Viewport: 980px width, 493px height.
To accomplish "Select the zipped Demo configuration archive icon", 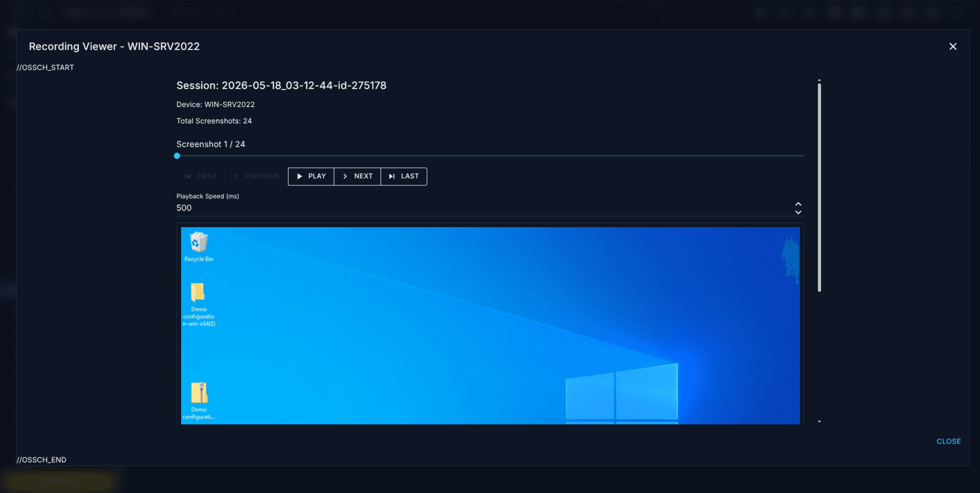I will (x=199, y=401).
